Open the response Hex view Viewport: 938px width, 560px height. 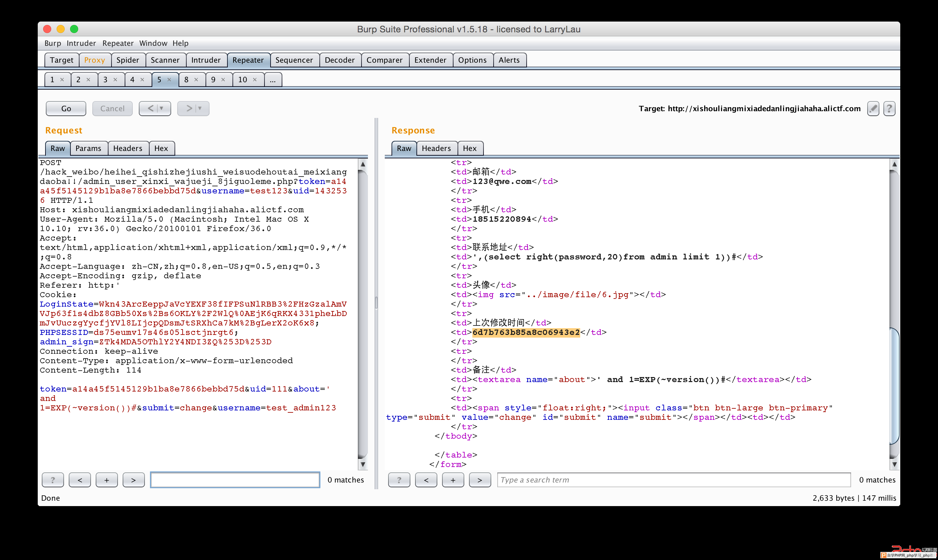pyautogui.click(x=470, y=148)
